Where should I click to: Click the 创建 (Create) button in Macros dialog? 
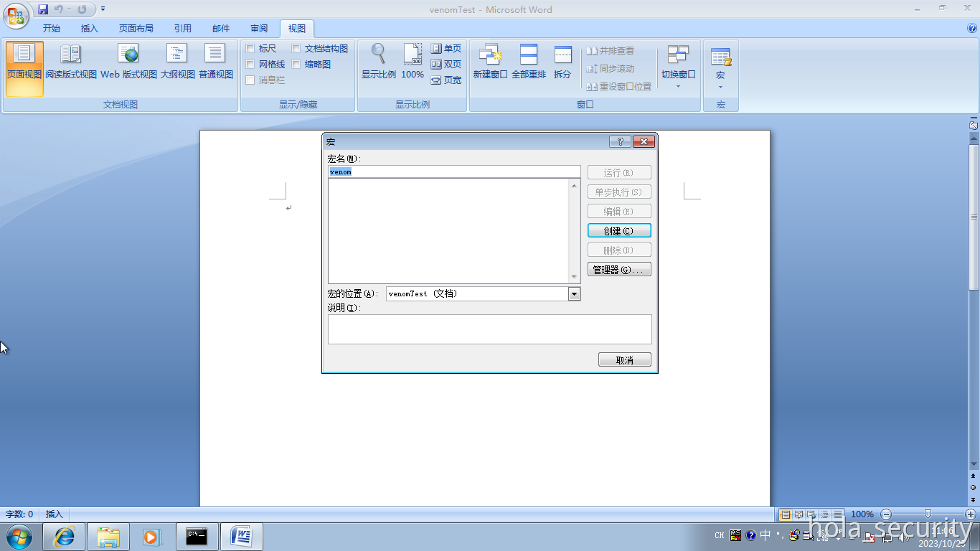point(619,230)
